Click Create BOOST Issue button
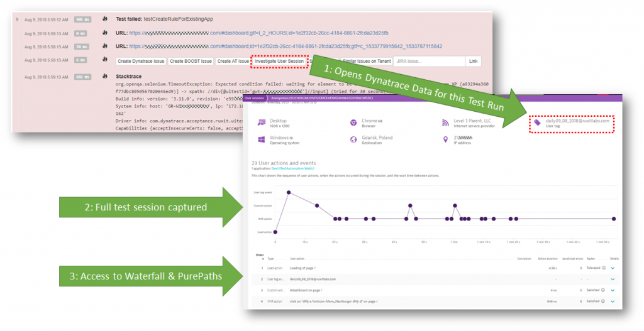Viewport: 644px width, 331px height. tap(191, 61)
